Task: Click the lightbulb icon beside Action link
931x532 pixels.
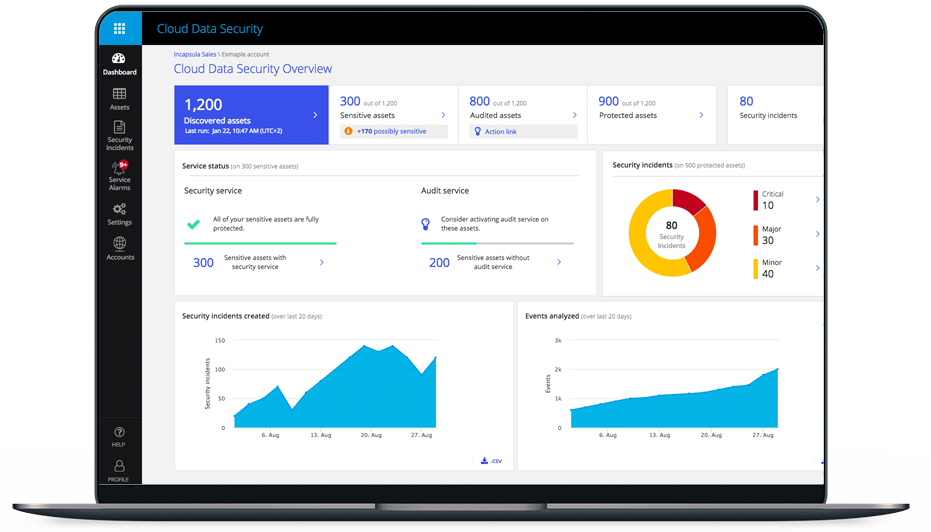Action: coord(477,131)
